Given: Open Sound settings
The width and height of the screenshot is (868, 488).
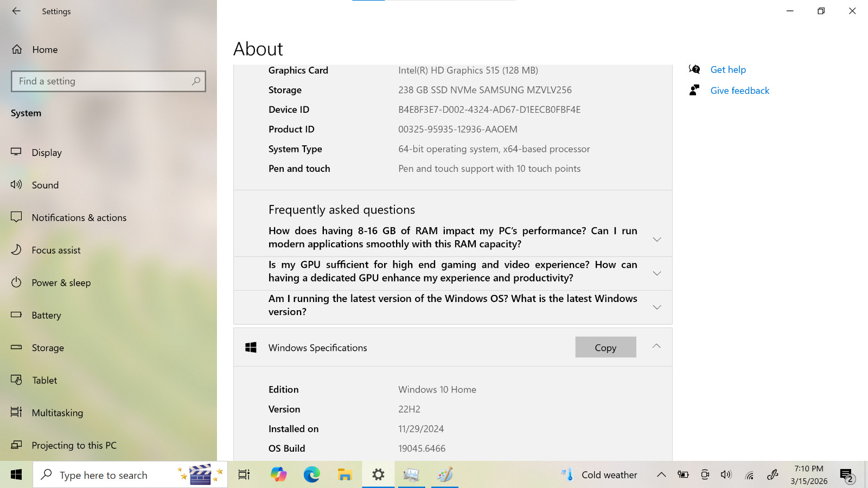Looking at the screenshot, I should click(108, 185).
